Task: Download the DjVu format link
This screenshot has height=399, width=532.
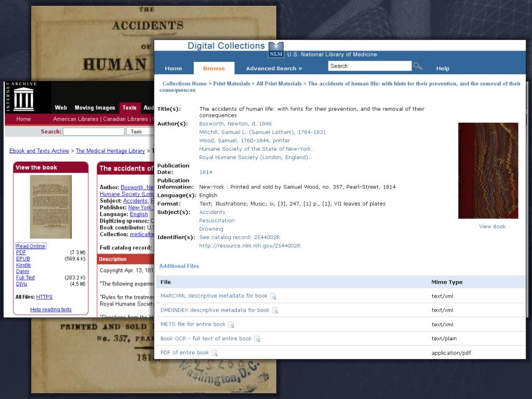Action: pyautogui.click(x=21, y=284)
